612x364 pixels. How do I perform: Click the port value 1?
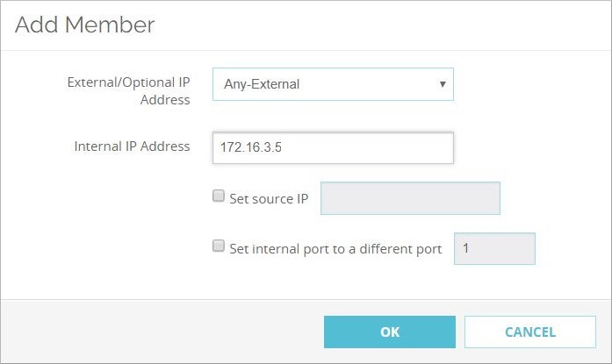point(466,248)
